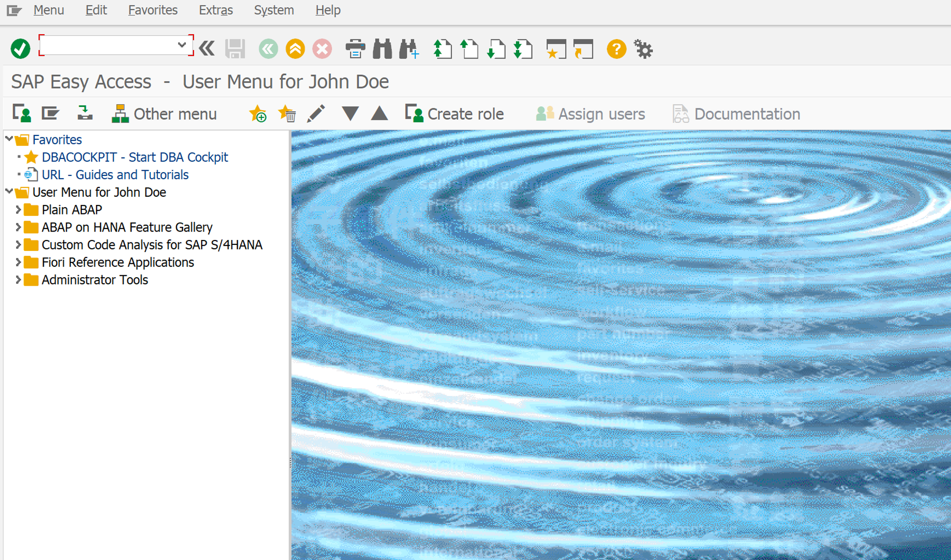Click the Change Favorites pencil icon

click(x=316, y=114)
